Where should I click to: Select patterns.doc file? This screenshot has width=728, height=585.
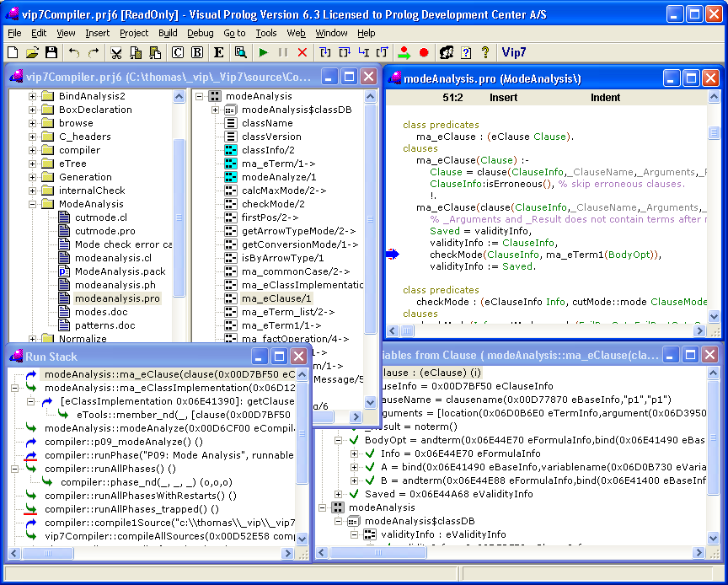tap(105, 325)
